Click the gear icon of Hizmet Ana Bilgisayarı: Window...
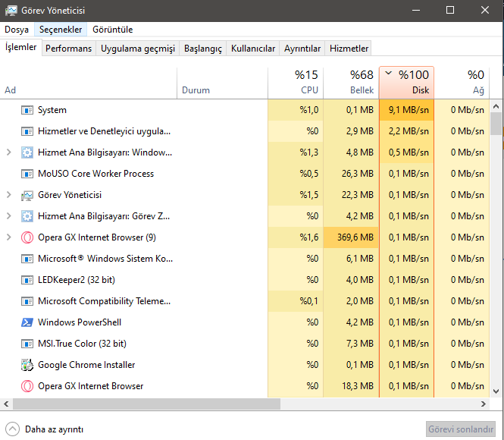The image size is (504, 440). pyautogui.click(x=27, y=152)
